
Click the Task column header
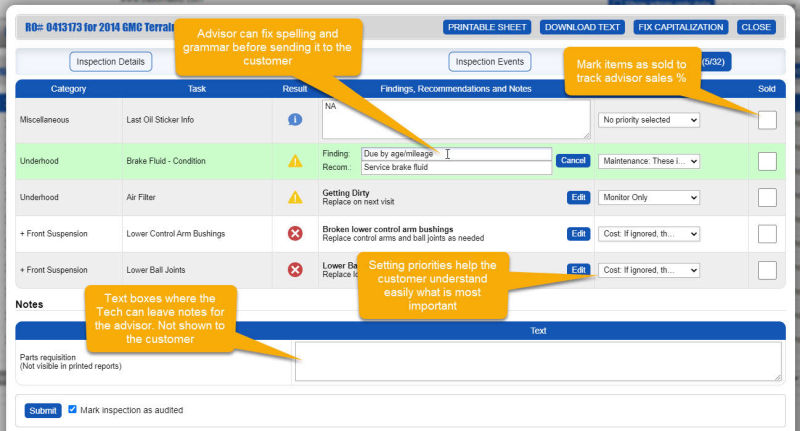pyautogui.click(x=196, y=89)
